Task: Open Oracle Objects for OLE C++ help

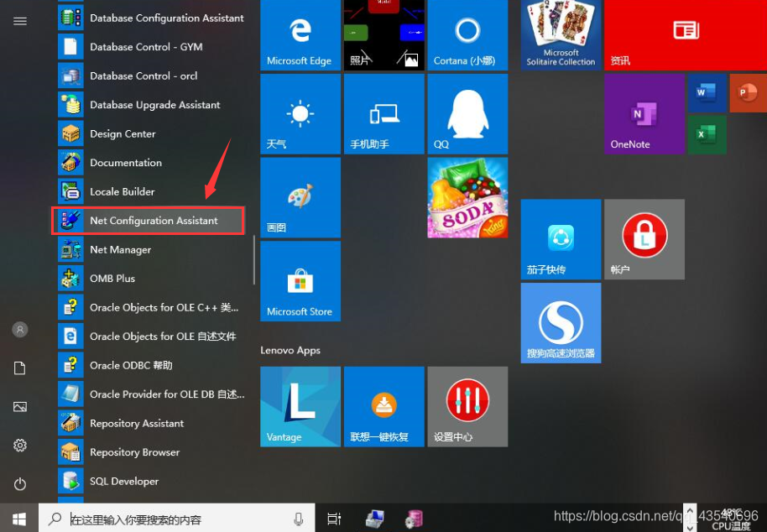Action: pos(152,307)
